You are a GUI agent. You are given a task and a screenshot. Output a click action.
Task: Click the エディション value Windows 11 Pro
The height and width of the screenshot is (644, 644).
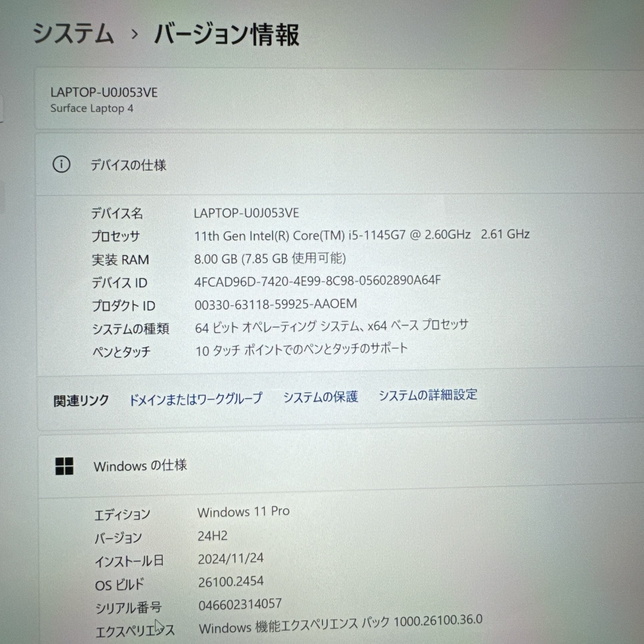coord(243,512)
